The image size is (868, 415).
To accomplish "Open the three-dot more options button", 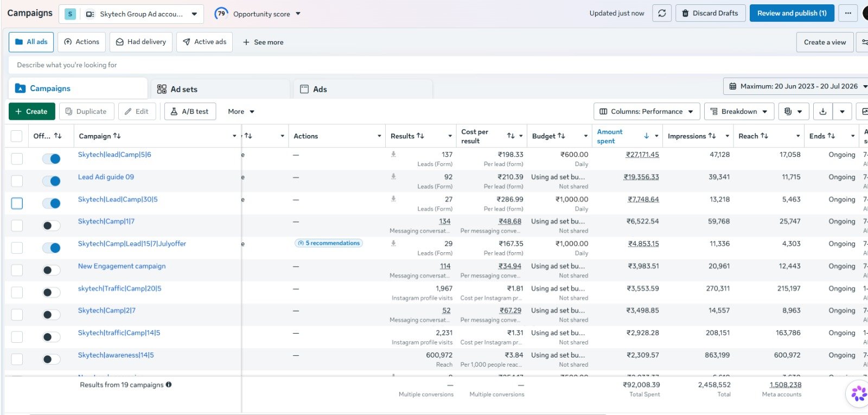I will 848,13.
